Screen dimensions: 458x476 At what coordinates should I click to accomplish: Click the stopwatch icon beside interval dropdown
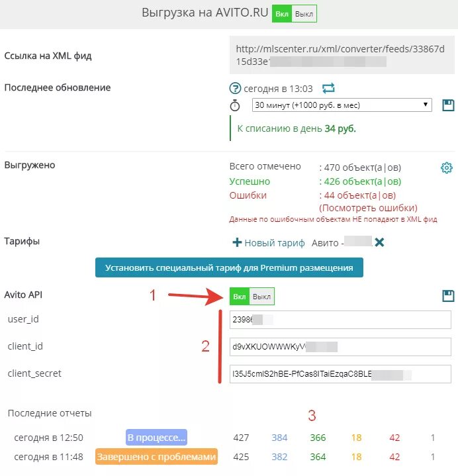tap(235, 105)
